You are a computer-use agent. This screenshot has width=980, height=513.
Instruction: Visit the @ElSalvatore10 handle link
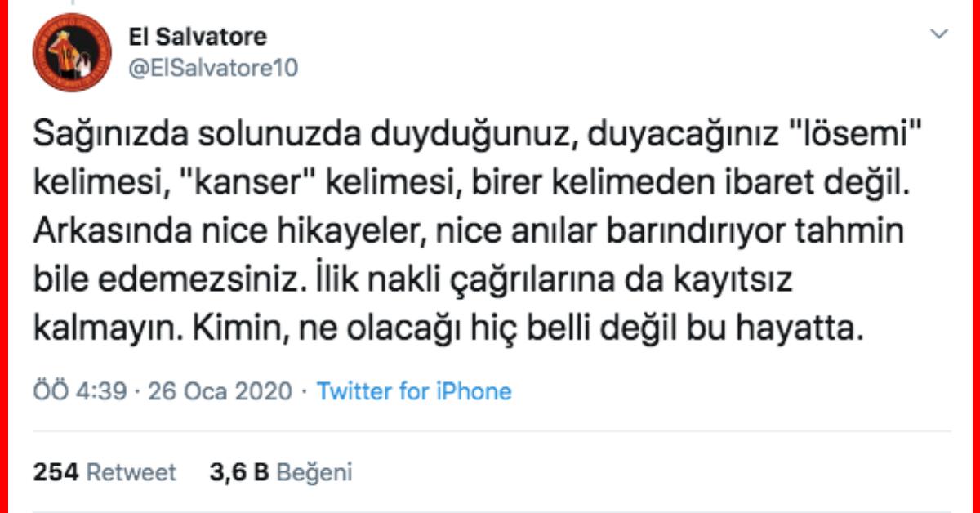213,67
